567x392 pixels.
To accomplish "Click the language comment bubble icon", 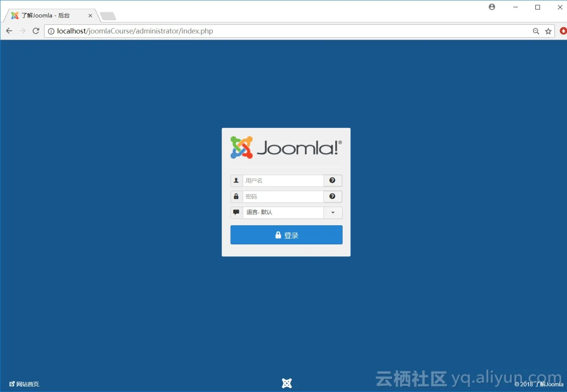I will pos(237,212).
